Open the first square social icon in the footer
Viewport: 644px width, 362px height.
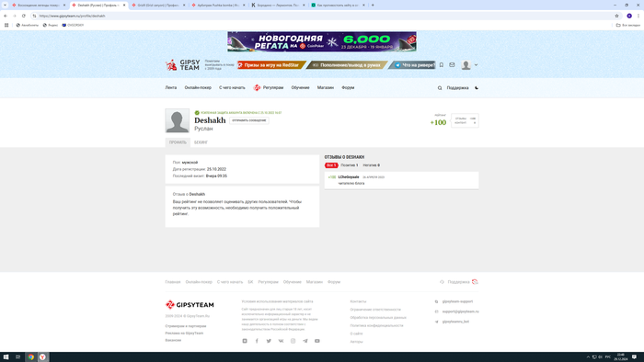click(x=245, y=341)
